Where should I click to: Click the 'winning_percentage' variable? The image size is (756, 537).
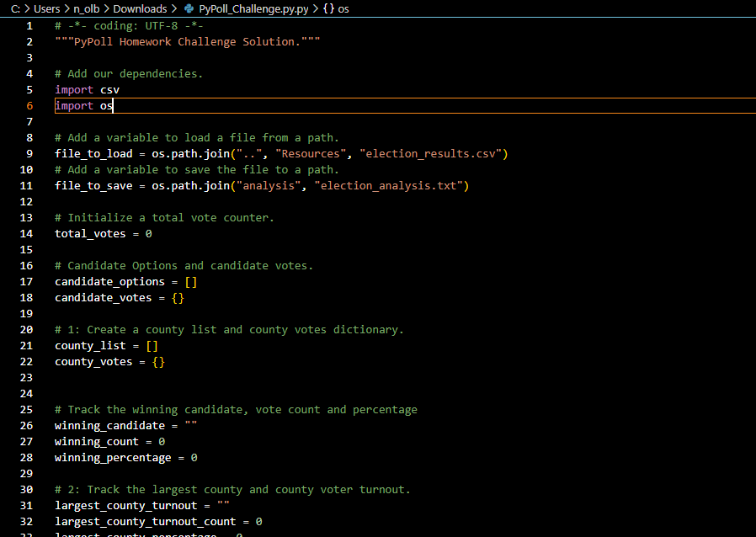(113, 458)
